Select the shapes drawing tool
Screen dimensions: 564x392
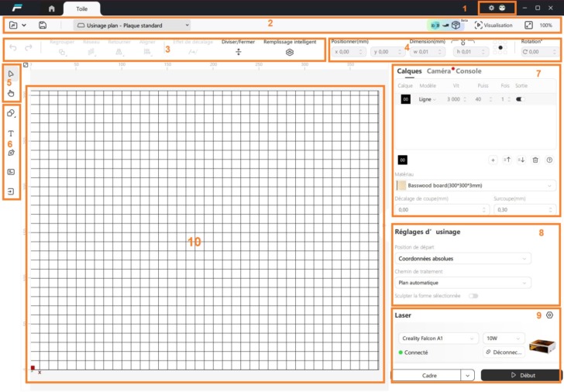click(11, 113)
